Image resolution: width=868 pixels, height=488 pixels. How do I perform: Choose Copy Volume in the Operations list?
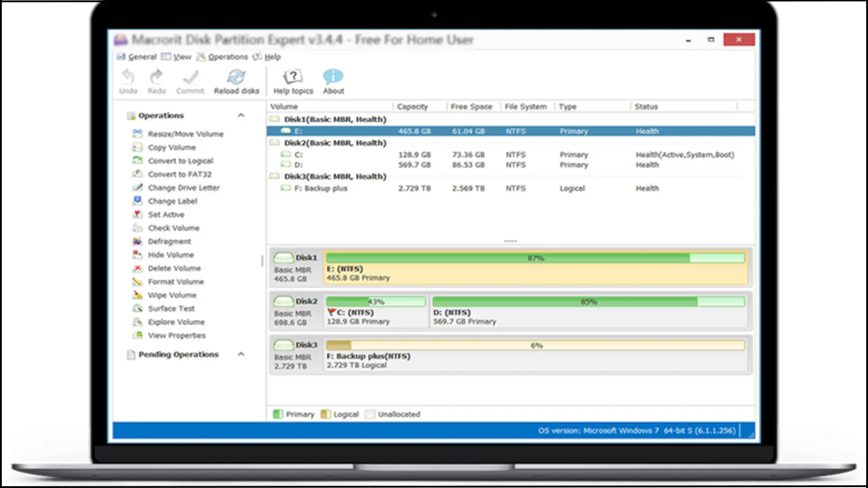pos(164,147)
